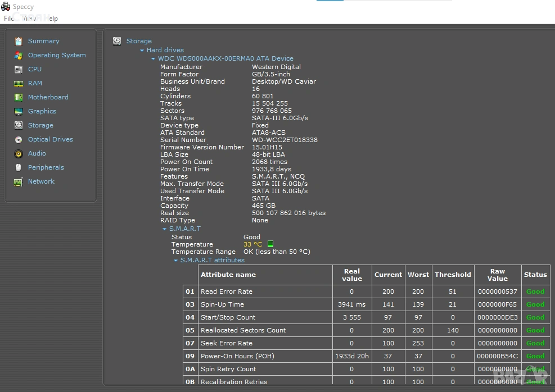Select the CPU chip icon

click(x=19, y=69)
